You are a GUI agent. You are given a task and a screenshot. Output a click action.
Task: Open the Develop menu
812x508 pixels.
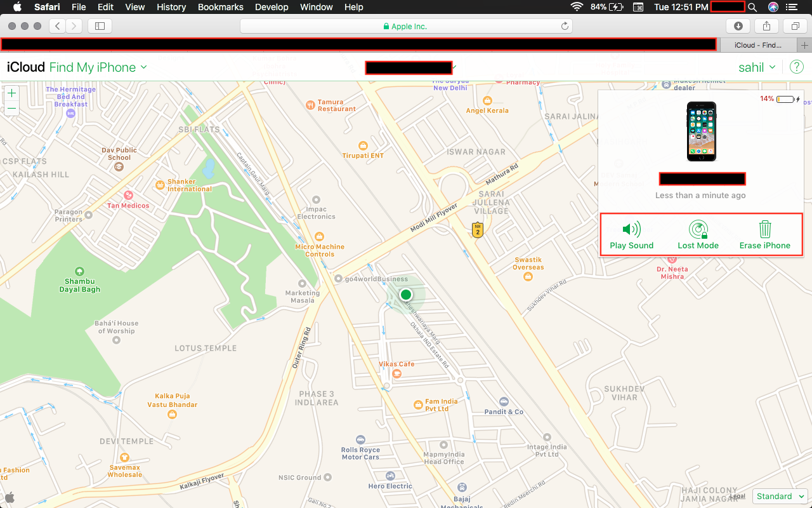point(272,7)
